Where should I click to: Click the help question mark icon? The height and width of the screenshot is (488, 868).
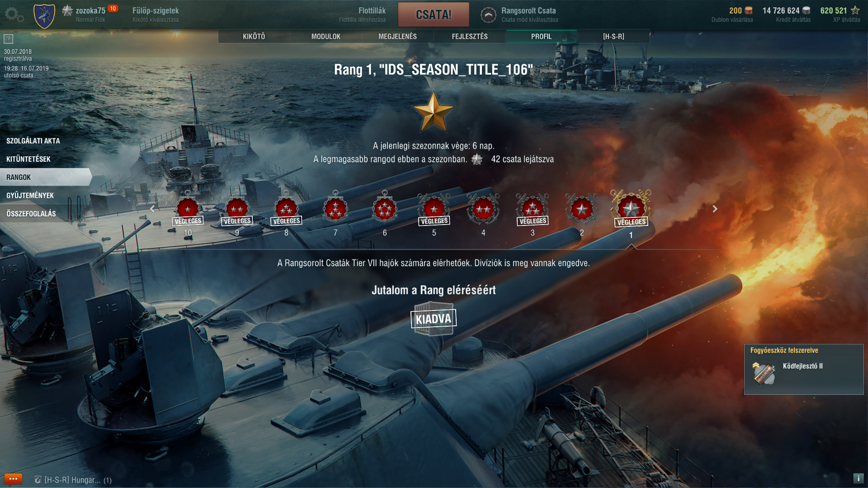(8, 39)
